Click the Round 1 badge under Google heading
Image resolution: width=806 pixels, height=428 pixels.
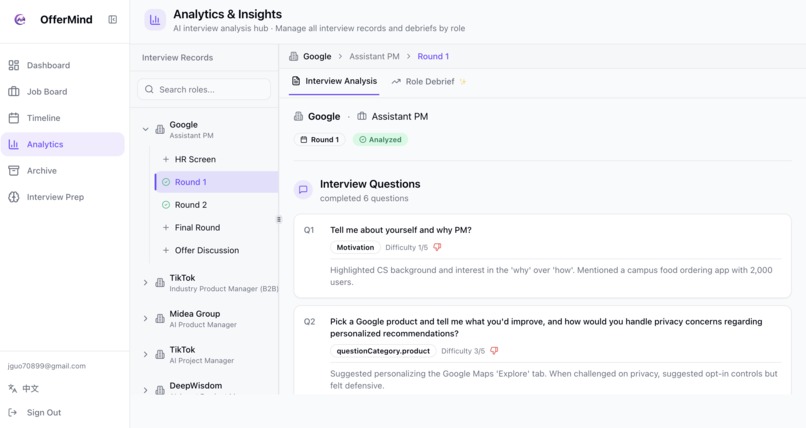pos(319,140)
